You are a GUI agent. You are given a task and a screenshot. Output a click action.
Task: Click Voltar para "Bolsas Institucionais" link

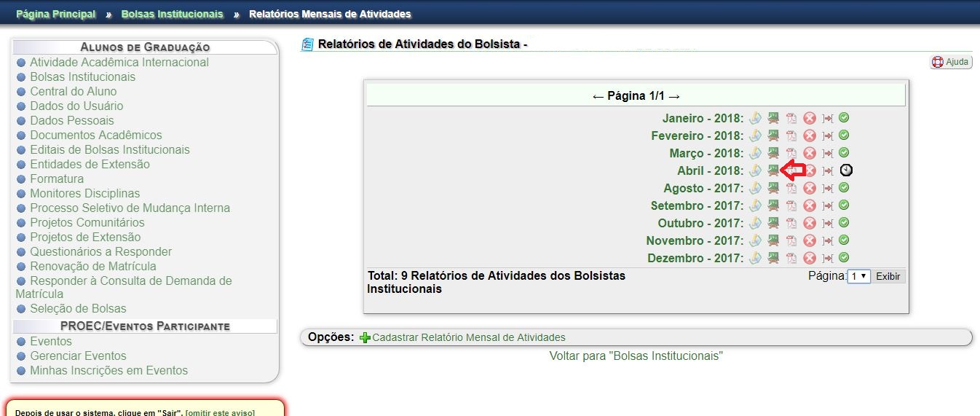click(636, 356)
